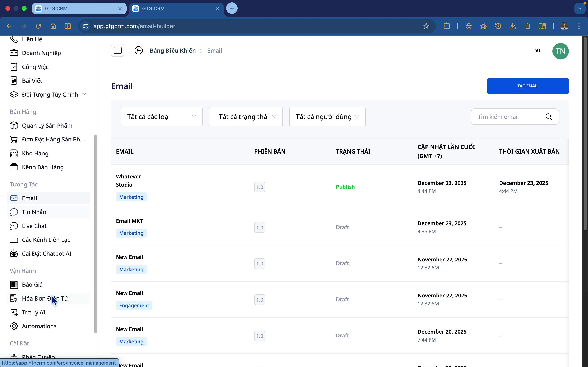This screenshot has width=588, height=367.
Task: Open the TN user avatar
Action: point(561,51)
